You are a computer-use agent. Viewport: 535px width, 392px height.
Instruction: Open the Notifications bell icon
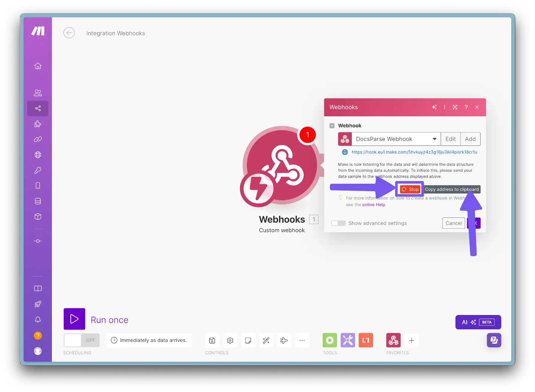38,320
